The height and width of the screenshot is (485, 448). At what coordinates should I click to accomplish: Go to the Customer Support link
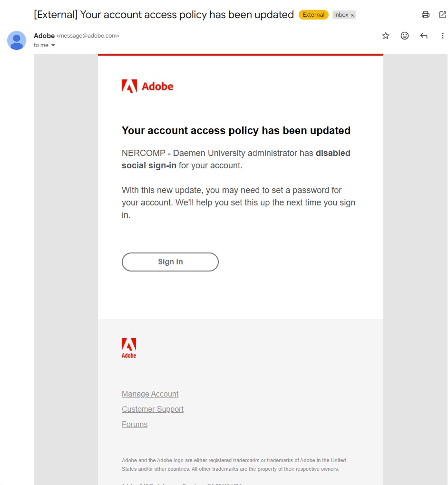[x=153, y=409]
